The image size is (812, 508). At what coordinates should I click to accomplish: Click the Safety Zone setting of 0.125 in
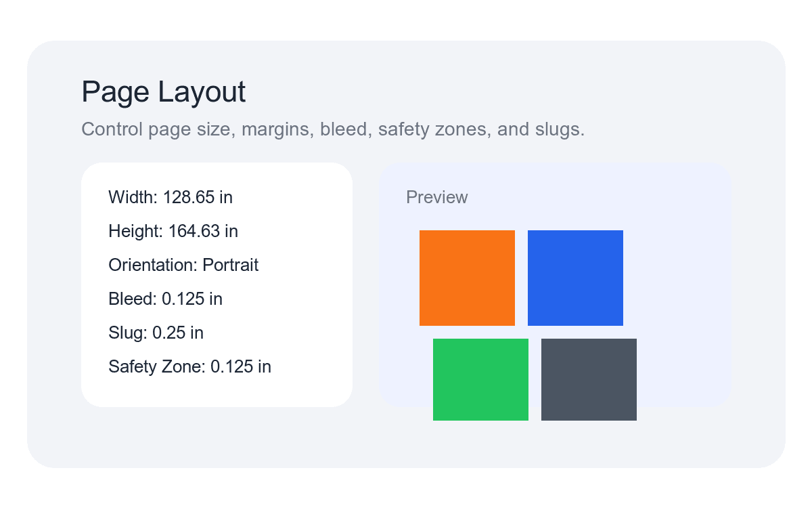pos(189,366)
